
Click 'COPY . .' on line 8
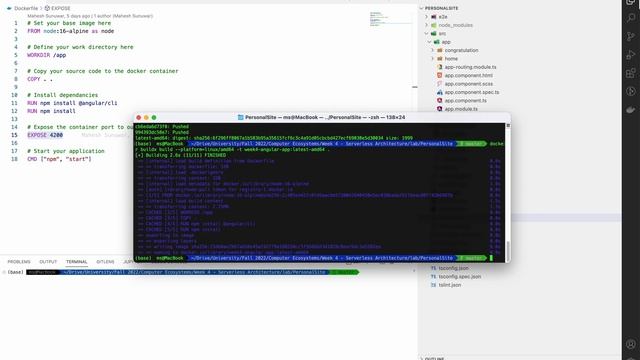pos(40,79)
